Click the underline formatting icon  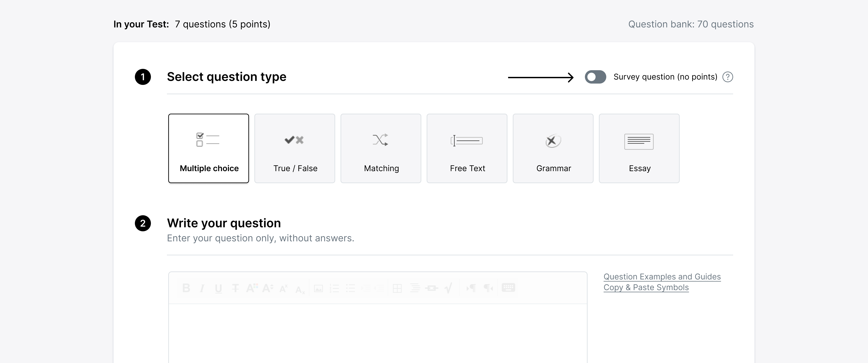tap(218, 288)
